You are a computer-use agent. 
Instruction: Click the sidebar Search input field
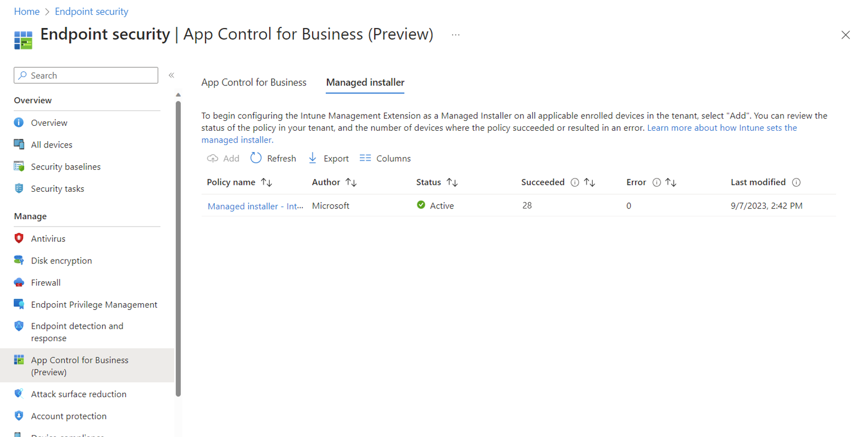86,75
